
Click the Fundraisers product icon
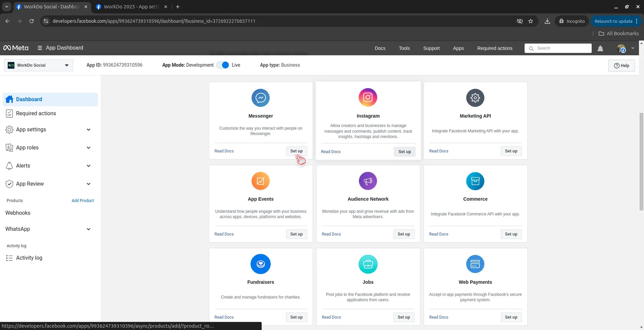[x=261, y=264]
